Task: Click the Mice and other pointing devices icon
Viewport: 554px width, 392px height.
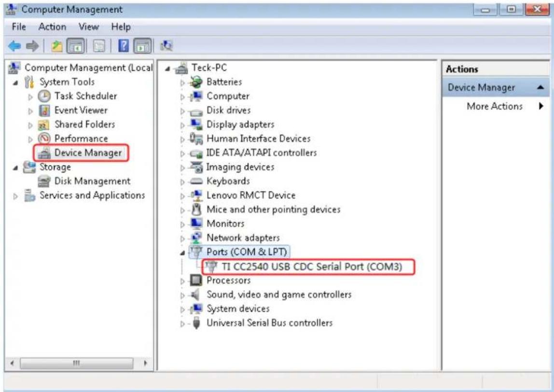Action: coord(196,210)
